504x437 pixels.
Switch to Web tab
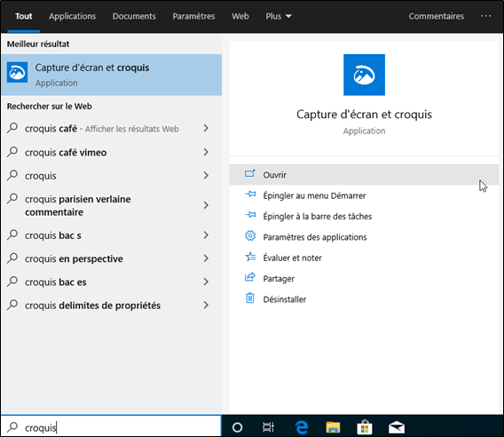(240, 16)
